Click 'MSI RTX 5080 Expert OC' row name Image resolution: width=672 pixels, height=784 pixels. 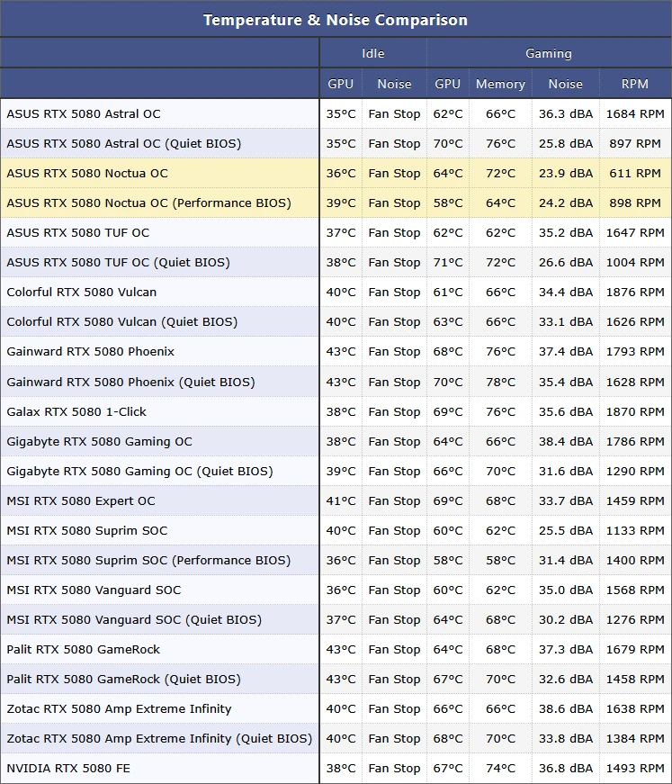(81, 501)
